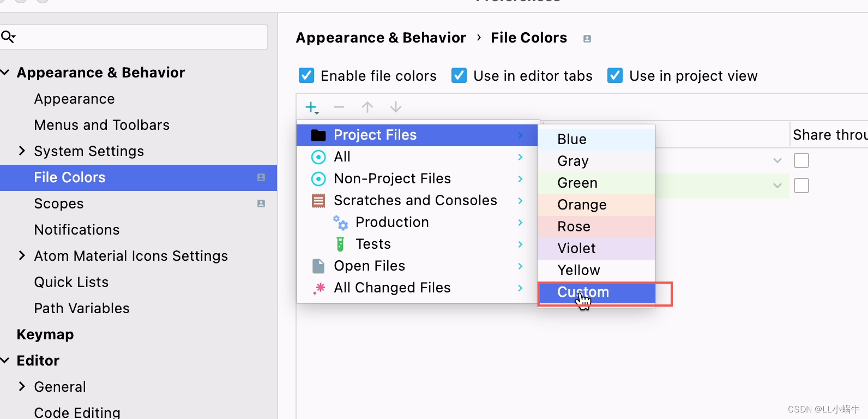Click the remove (minus) toolbar icon

[339, 107]
